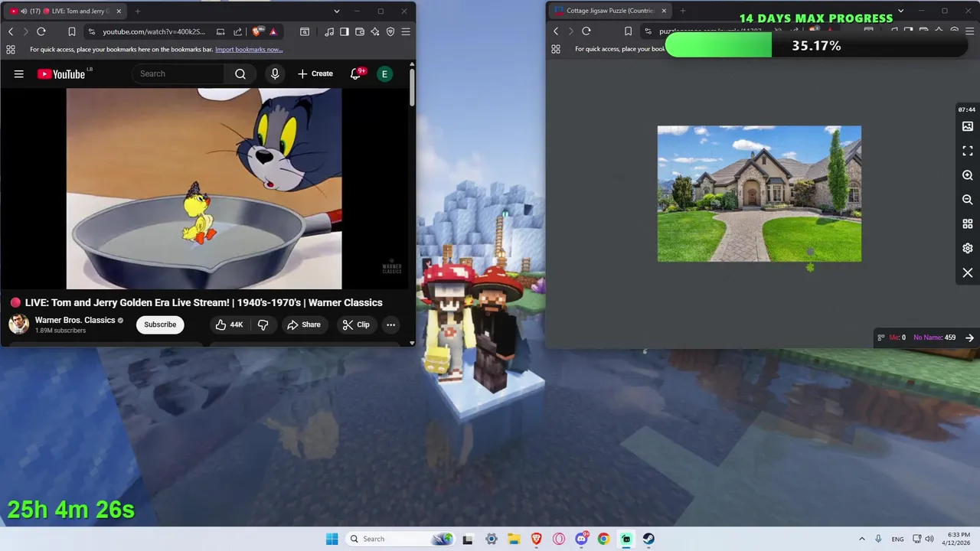Open tab search dropdown in YouTube window
The image size is (980, 551).
(x=337, y=11)
